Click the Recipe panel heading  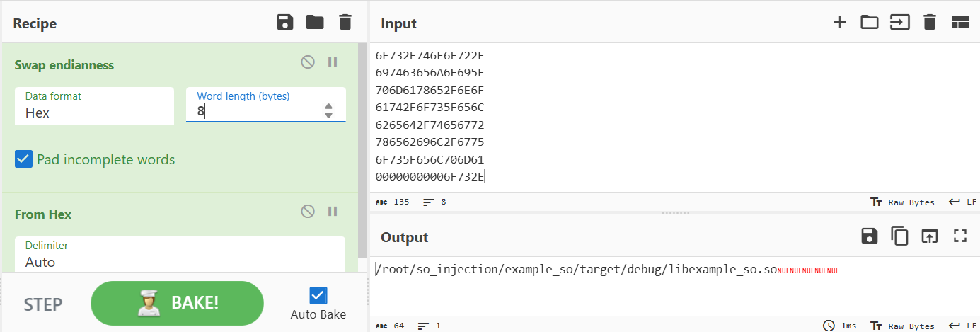pos(35,23)
